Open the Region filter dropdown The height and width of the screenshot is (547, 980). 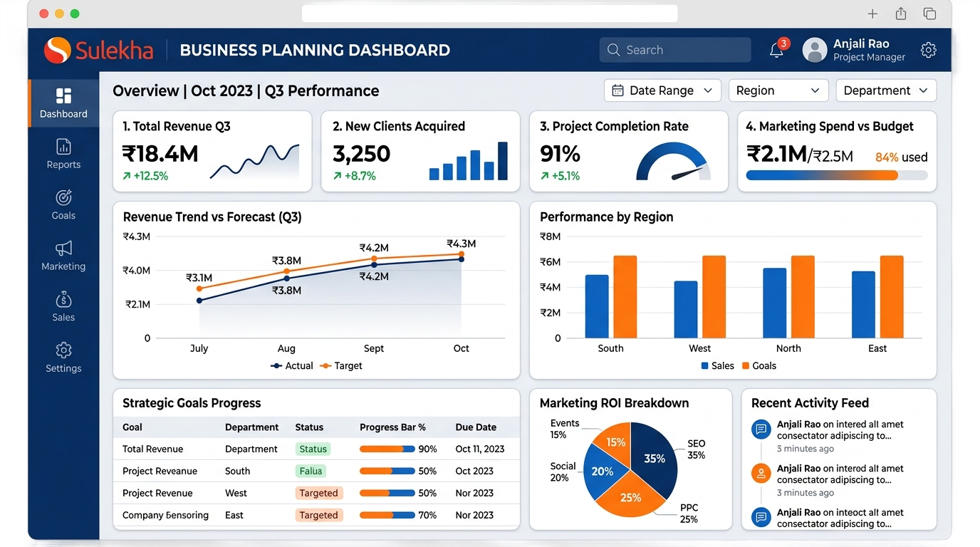pyautogui.click(x=778, y=90)
